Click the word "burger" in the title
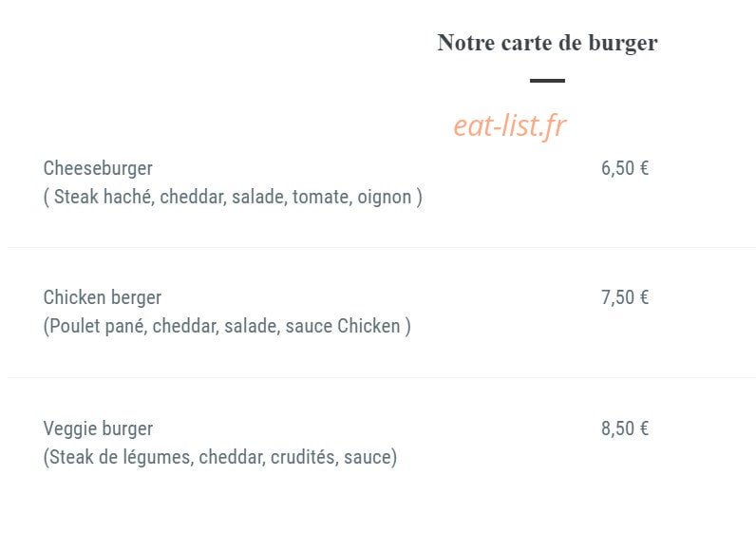 [x=623, y=45]
